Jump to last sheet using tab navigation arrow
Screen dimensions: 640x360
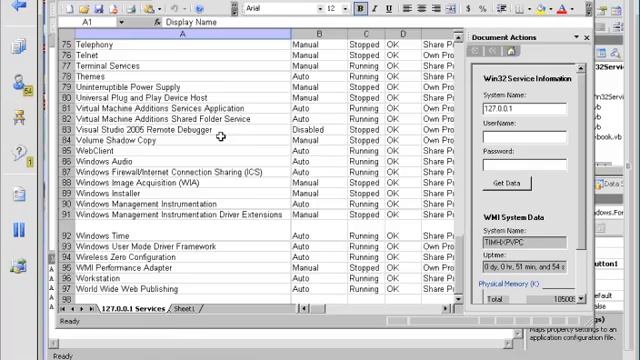point(91,309)
